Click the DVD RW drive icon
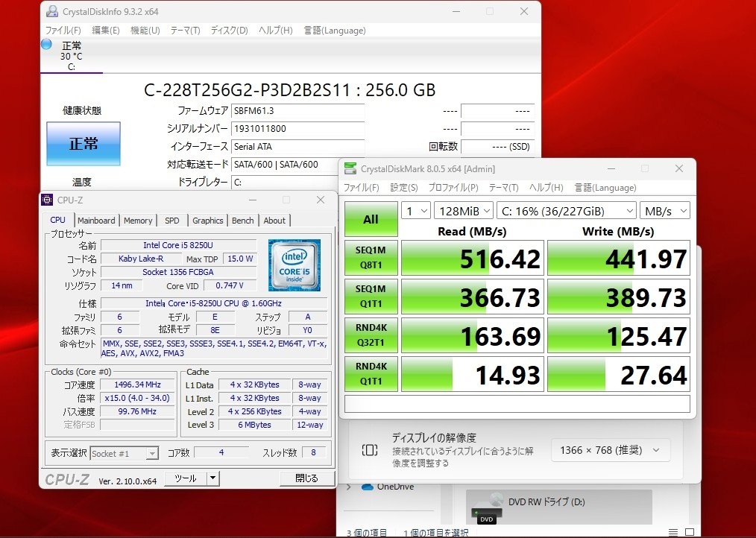The image size is (756, 538). [x=487, y=509]
